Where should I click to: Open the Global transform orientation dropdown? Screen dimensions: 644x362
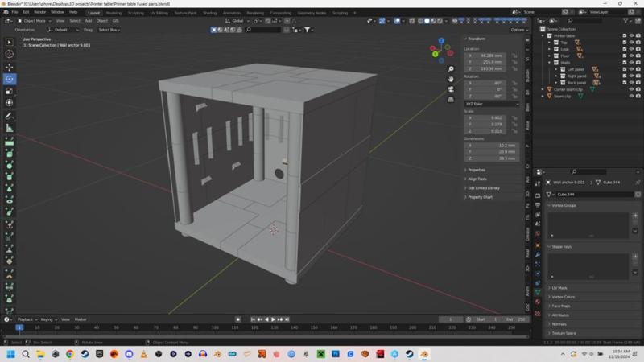coord(237,21)
